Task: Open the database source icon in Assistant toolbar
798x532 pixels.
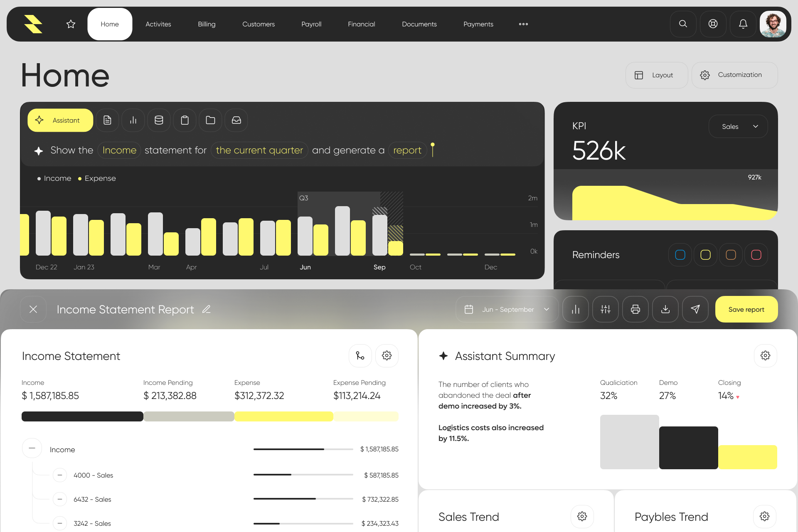Action: (159, 120)
